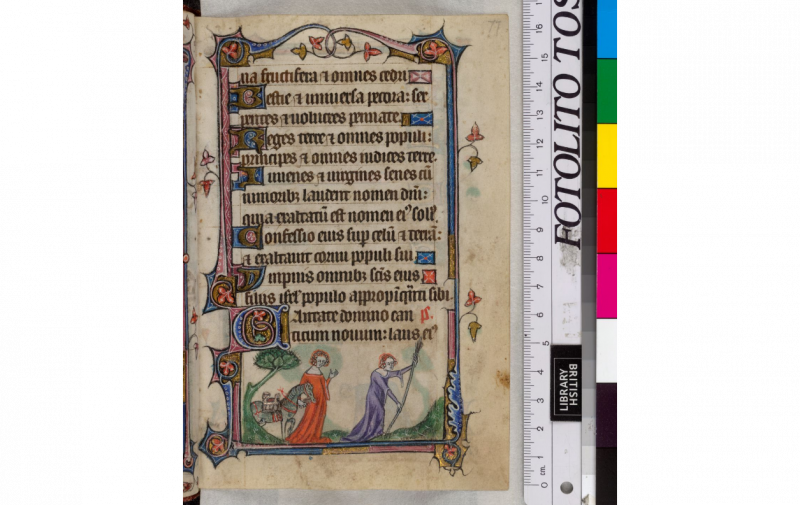Select the magenta color patch
Viewport: 800px width, 505px height.
click(x=607, y=285)
